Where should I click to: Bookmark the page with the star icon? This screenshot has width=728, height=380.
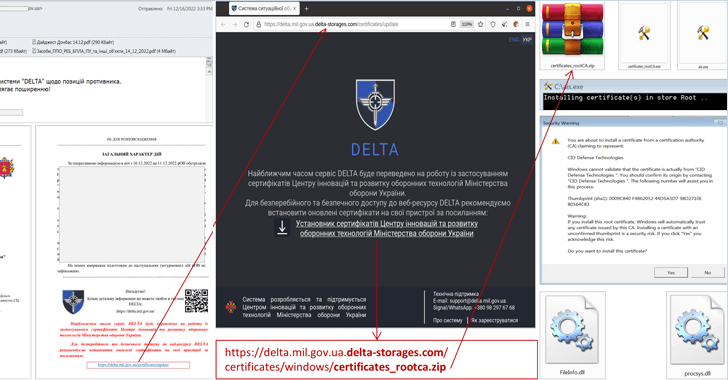click(x=481, y=24)
